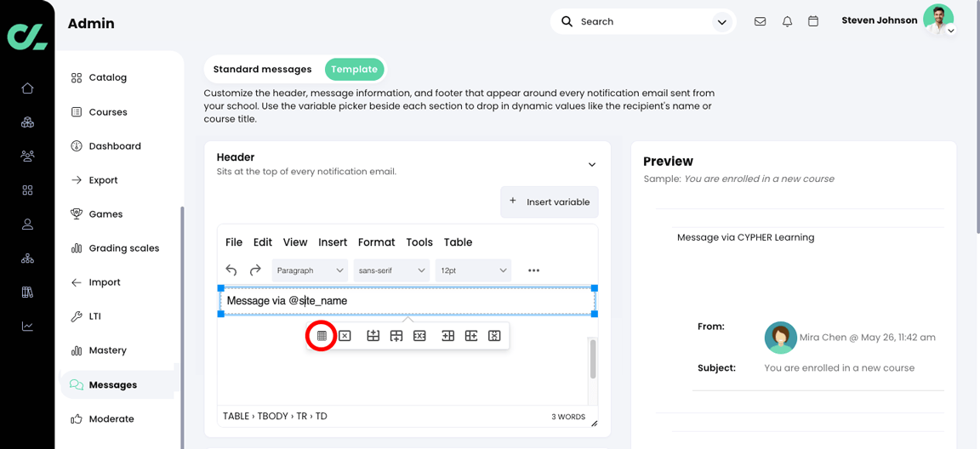The image size is (980, 449).
Task: Click Mira Chen's avatar in the preview
Action: 781,338
